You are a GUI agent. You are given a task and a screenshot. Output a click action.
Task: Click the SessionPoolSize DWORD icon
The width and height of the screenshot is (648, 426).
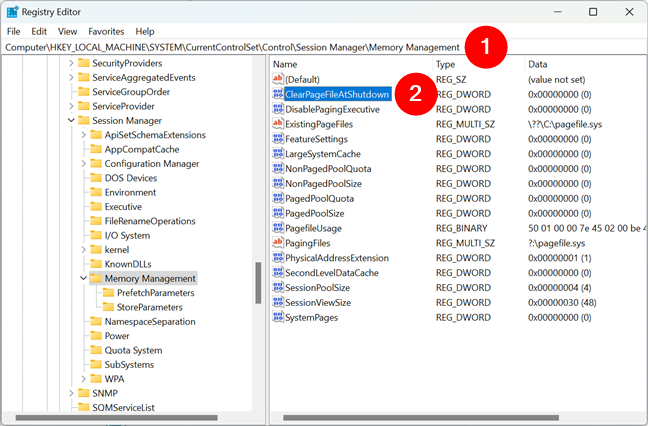tap(278, 287)
